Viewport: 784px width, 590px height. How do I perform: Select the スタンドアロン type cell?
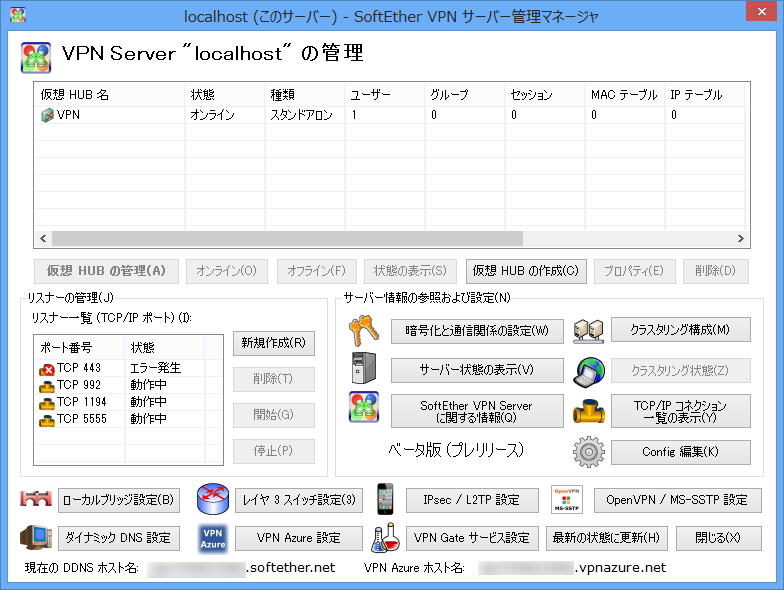pos(302,116)
